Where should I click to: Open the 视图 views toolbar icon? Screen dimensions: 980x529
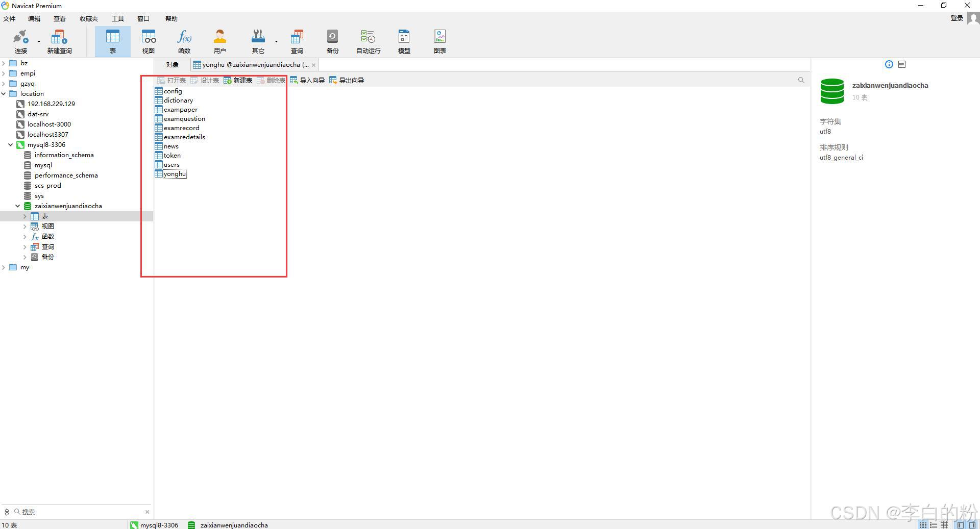coord(149,41)
